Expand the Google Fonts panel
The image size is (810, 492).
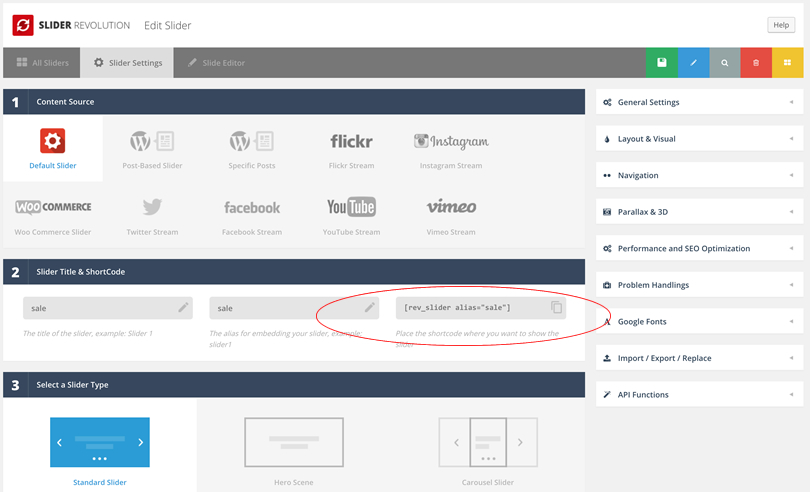(699, 321)
